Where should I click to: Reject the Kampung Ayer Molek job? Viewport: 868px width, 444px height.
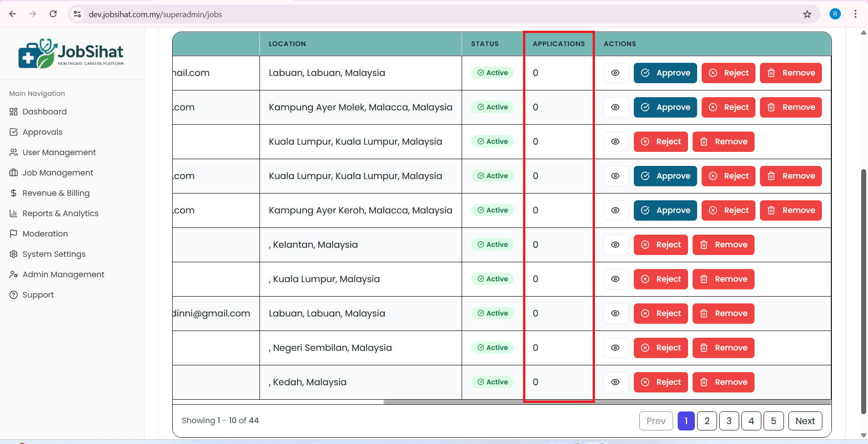click(728, 107)
